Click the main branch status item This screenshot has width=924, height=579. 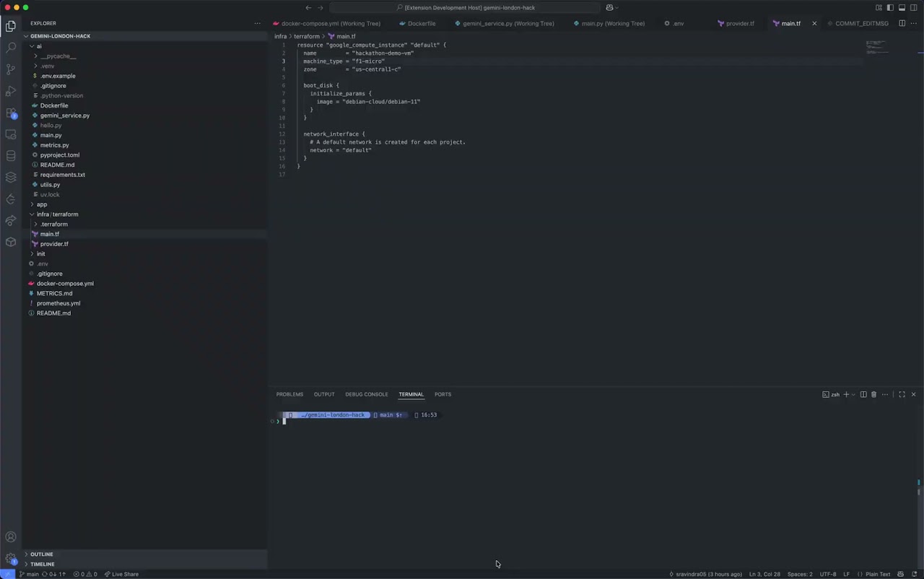(29, 575)
